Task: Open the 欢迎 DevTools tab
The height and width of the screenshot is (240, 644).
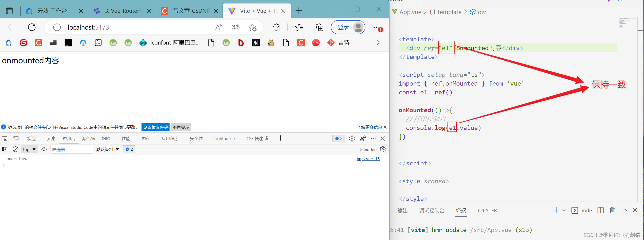Action: tap(32, 139)
